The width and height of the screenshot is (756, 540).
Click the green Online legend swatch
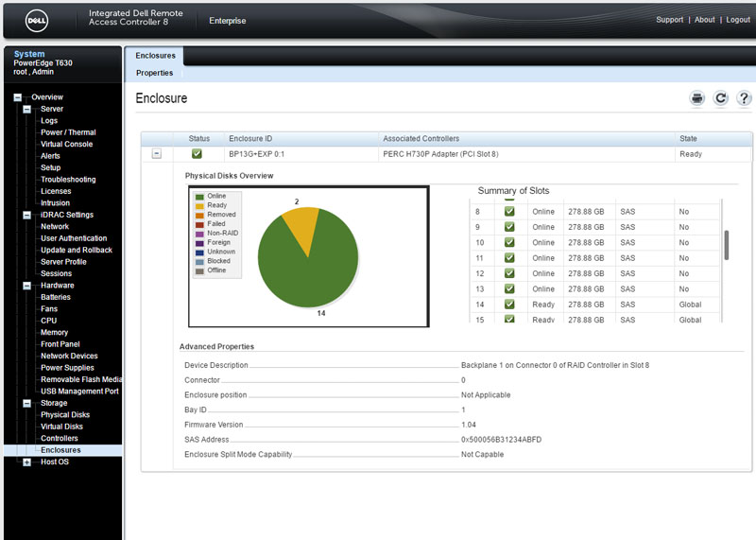(x=199, y=196)
